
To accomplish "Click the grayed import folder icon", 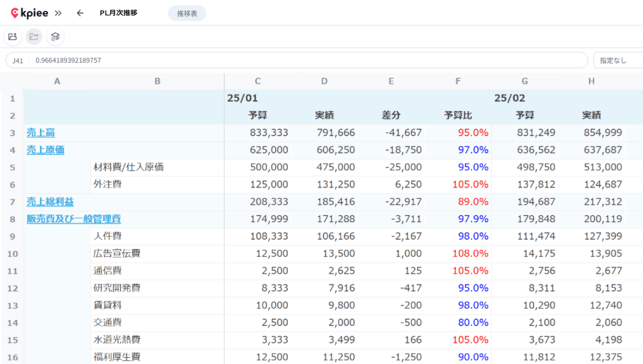I will [34, 37].
